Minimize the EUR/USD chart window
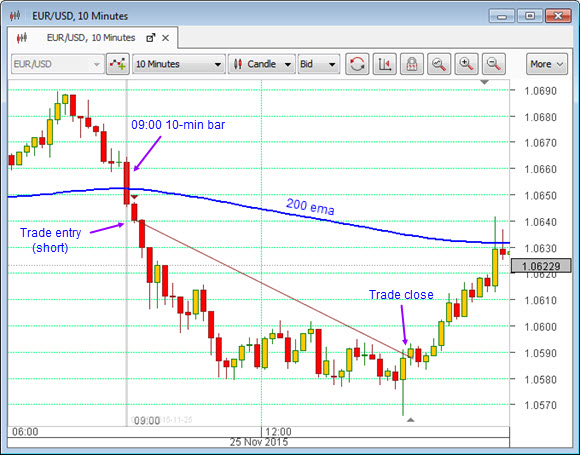The image size is (580, 455). tap(502, 16)
